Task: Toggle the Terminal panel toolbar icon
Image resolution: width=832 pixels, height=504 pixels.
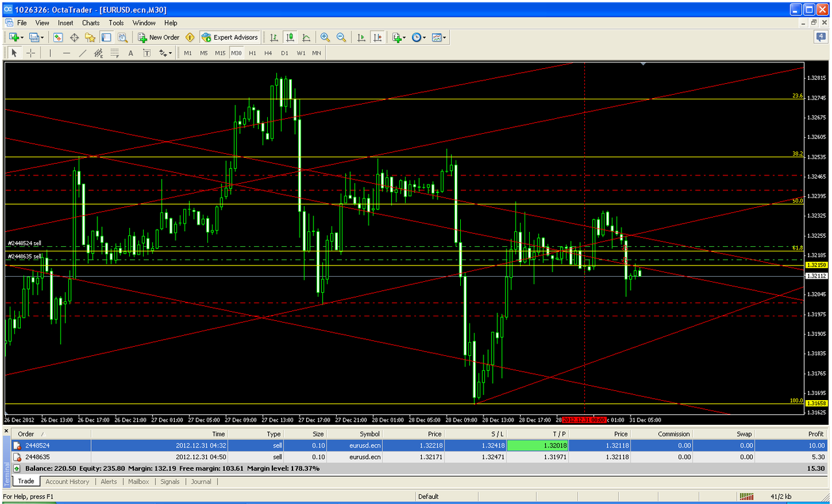Action: pyautogui.click(x=106, y=37)
